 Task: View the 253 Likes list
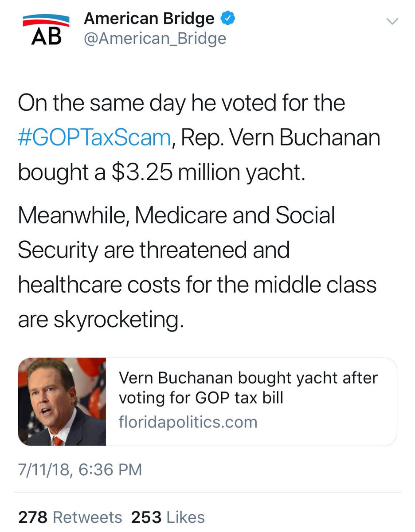[168, 517]
